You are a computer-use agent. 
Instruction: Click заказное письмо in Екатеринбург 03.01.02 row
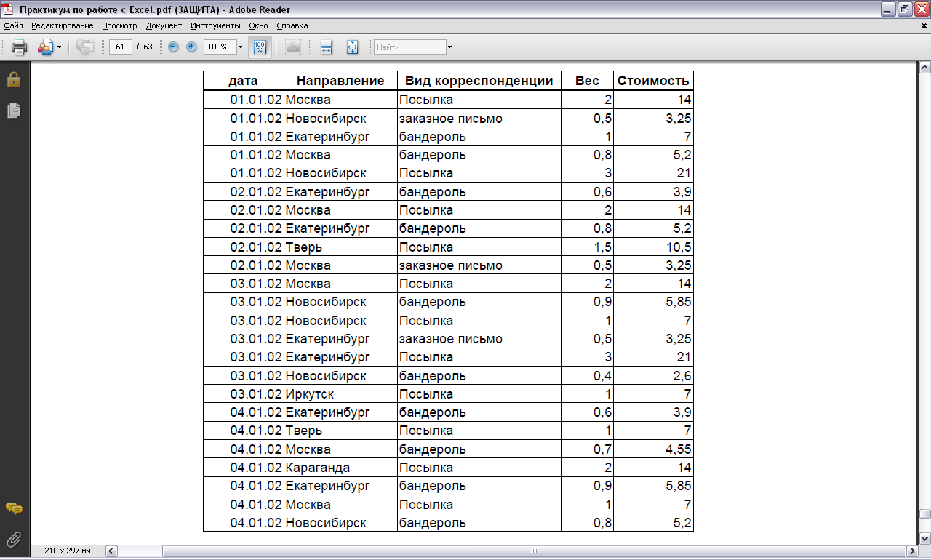pos(479,338)
